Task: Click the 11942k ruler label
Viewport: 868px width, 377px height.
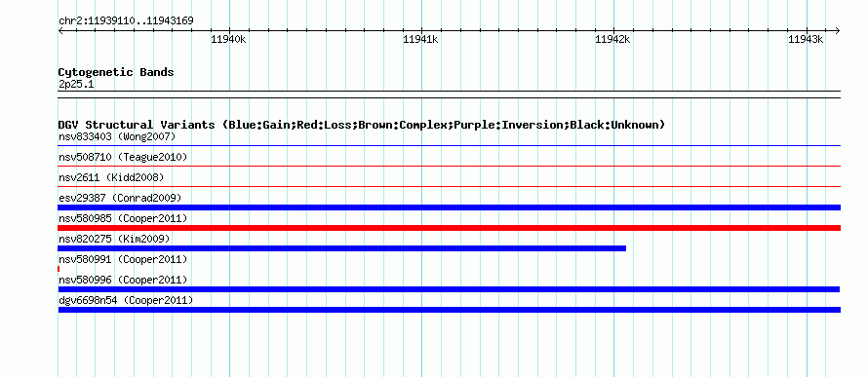Action: coord(612,39)
